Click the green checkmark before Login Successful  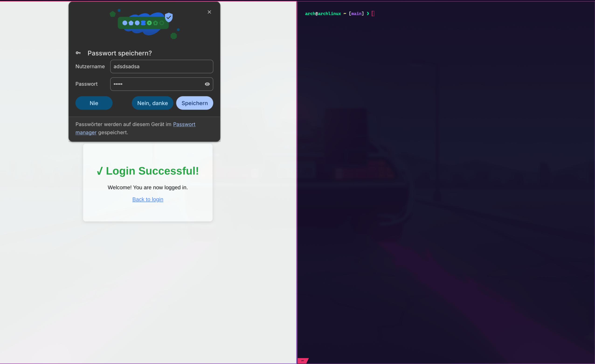click(100, 171)
